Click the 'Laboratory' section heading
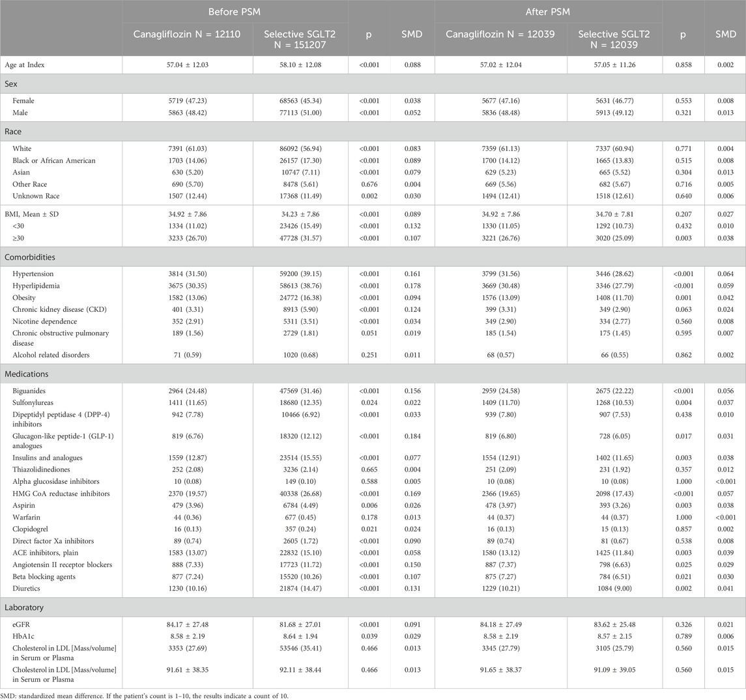746x700 pixels. click(x=25, y=607)
